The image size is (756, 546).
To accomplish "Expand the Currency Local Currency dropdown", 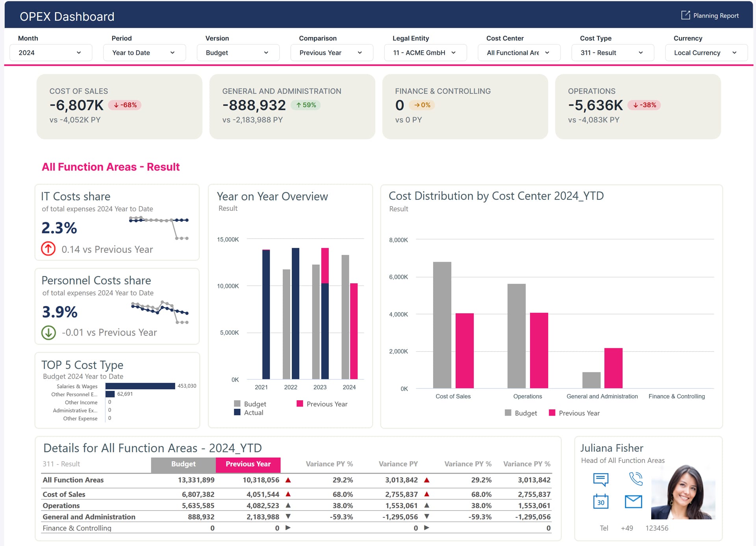I will coord(706,53).
